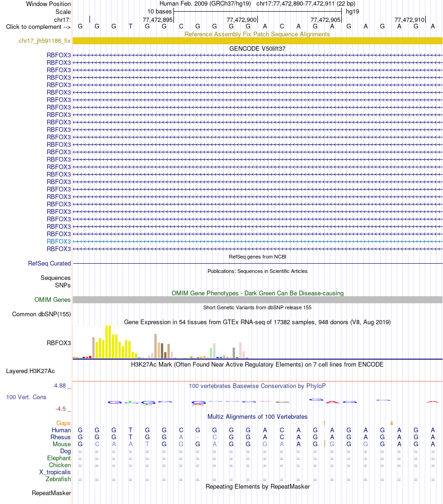Click the orange 'Gaps' row label
443x504 pixels.
[x=63, y=423]
